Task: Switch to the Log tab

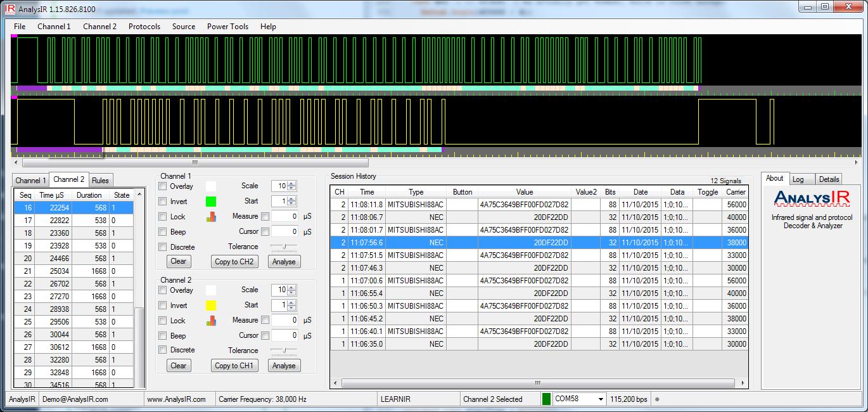Action: click(798, 179)
